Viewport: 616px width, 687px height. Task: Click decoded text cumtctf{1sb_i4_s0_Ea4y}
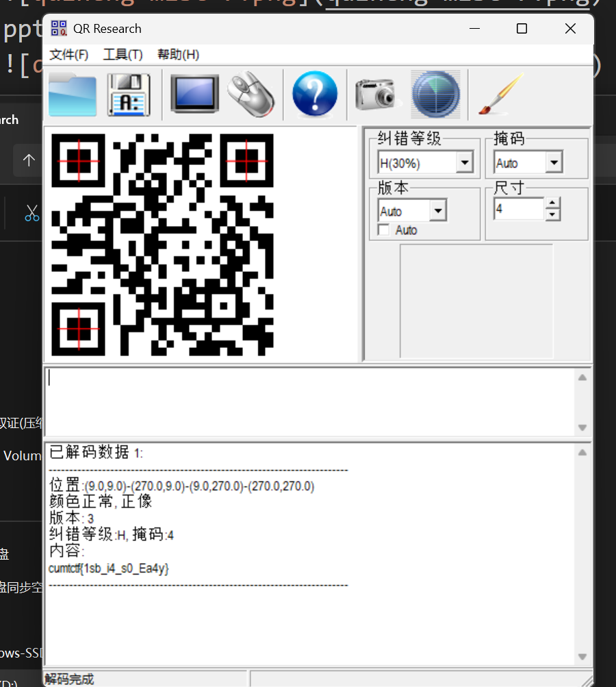coord(109,569)
